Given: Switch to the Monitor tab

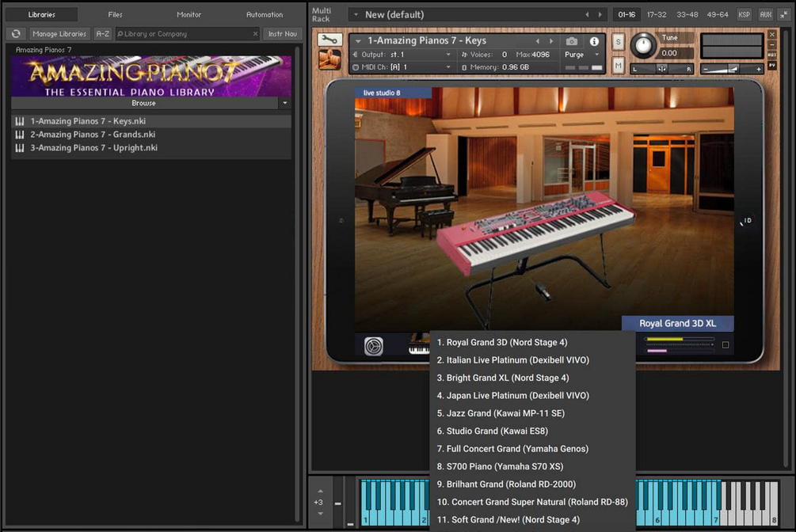Looking at the screenshot, I should [x=189, y=15].
